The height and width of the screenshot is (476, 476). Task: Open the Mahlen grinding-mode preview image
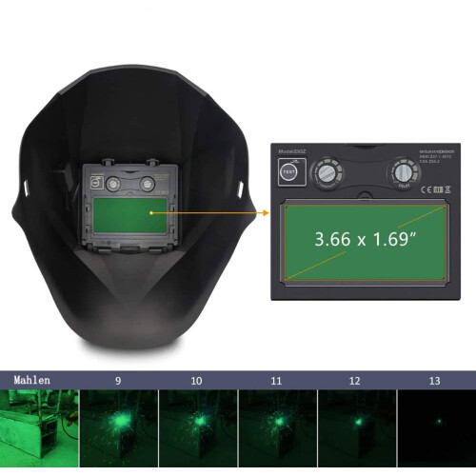39,428
